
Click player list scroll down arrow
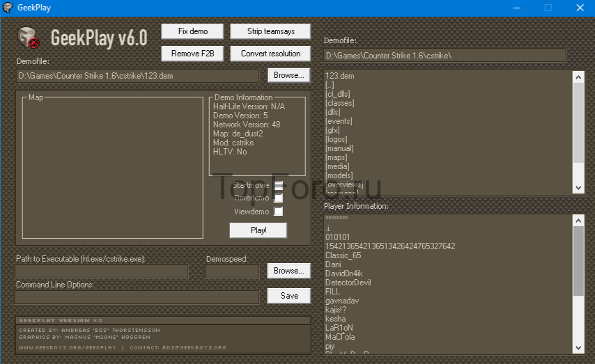[x=578, y=348]
